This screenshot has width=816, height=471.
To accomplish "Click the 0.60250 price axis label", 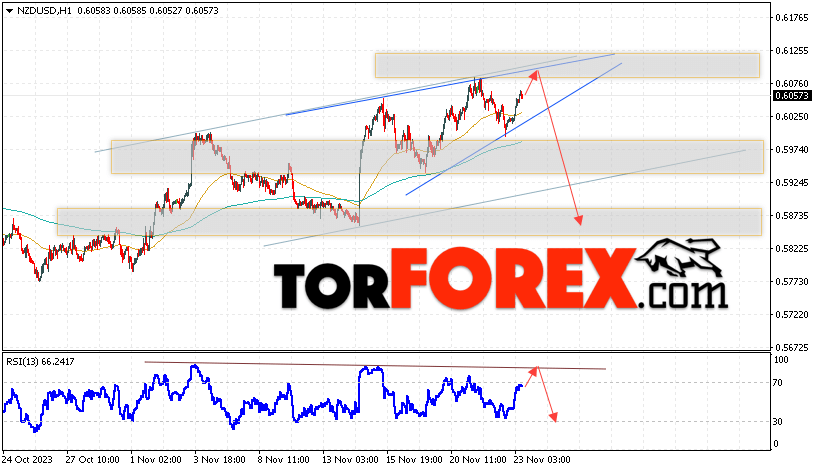I will (792, 117).
